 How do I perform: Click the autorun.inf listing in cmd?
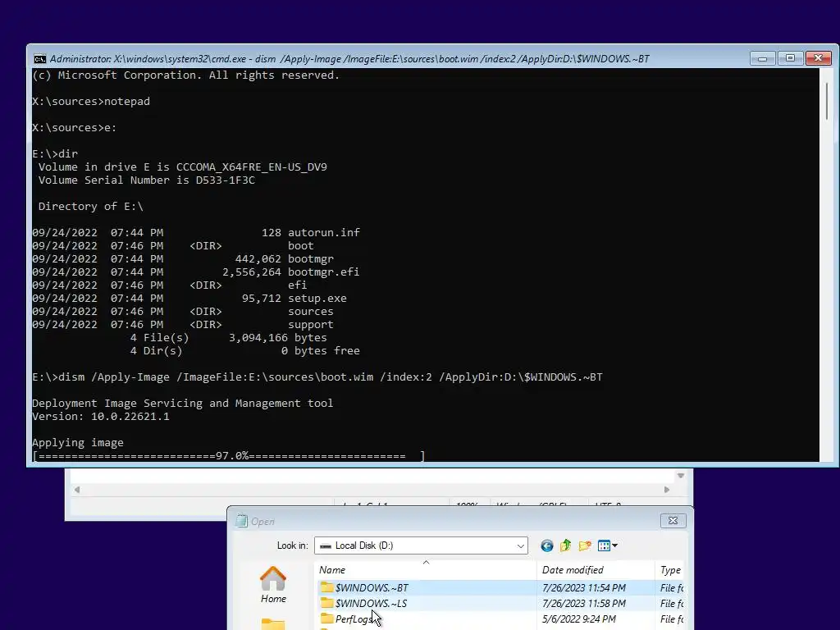tap(195, 232)
